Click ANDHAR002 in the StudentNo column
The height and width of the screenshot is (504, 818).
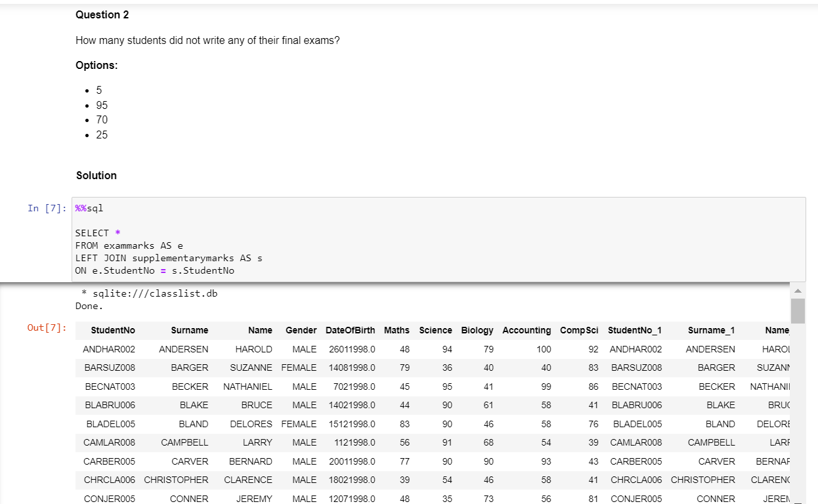pos(110,349)
